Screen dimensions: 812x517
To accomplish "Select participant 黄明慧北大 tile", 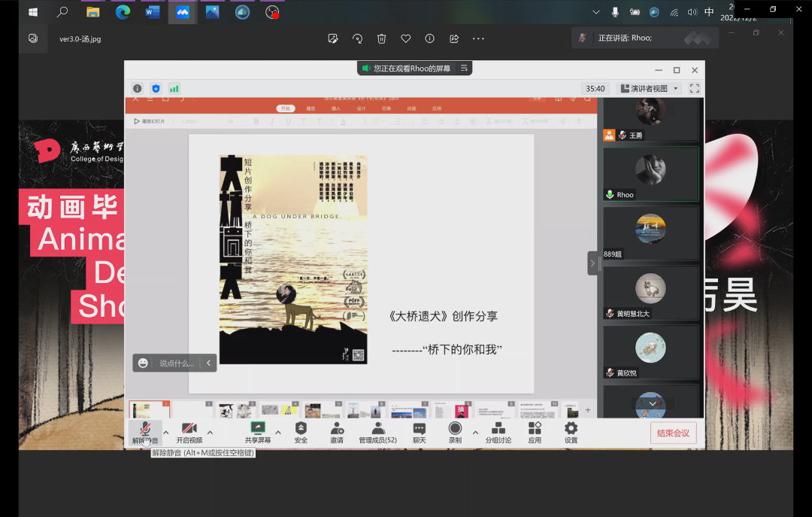I will [x=650, y=293].
